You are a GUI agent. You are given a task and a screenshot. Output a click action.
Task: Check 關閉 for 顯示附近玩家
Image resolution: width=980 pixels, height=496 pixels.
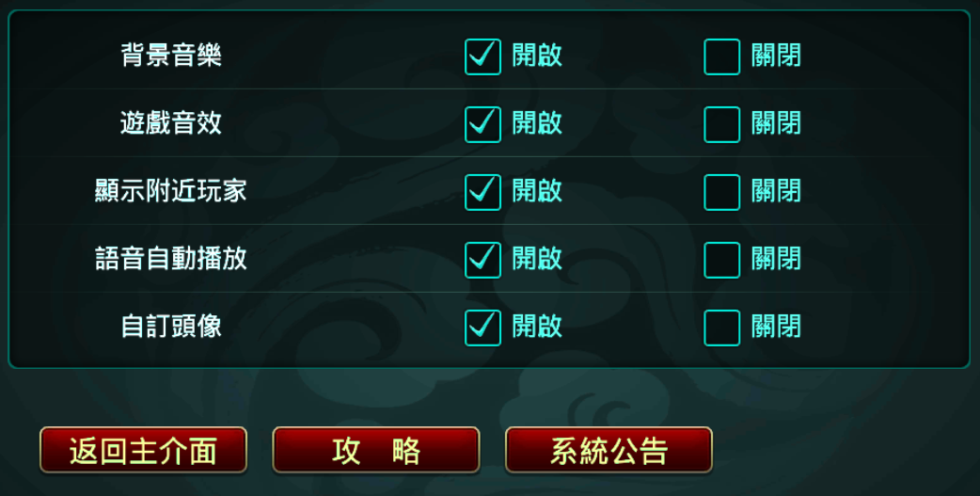[x=721, y=192]
